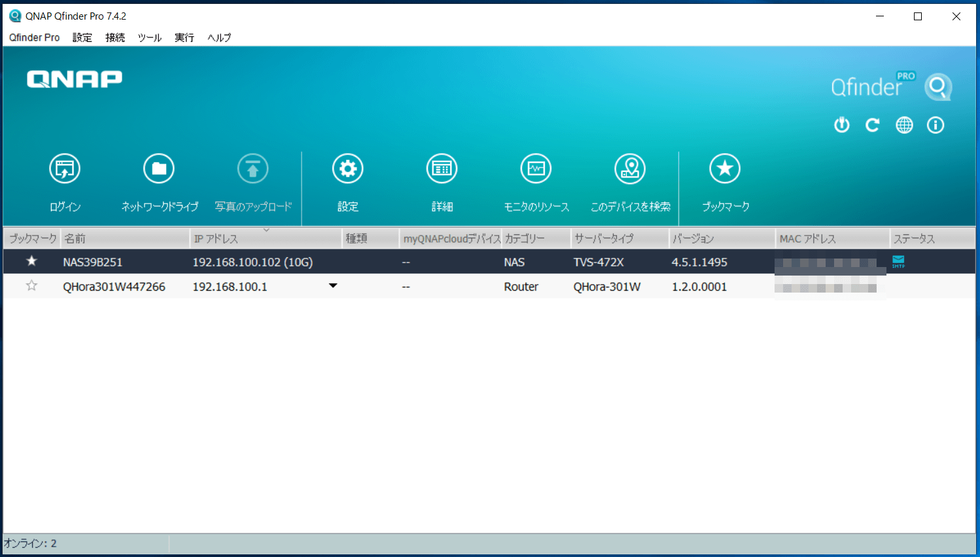Open the ネットワークドライブ network drive icon
Viewport: 980px width, 557px height.
click(x=159, y=169)
